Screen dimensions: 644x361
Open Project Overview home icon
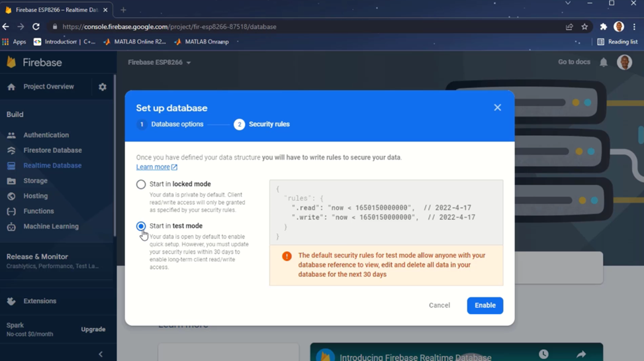tap(11, 87)
